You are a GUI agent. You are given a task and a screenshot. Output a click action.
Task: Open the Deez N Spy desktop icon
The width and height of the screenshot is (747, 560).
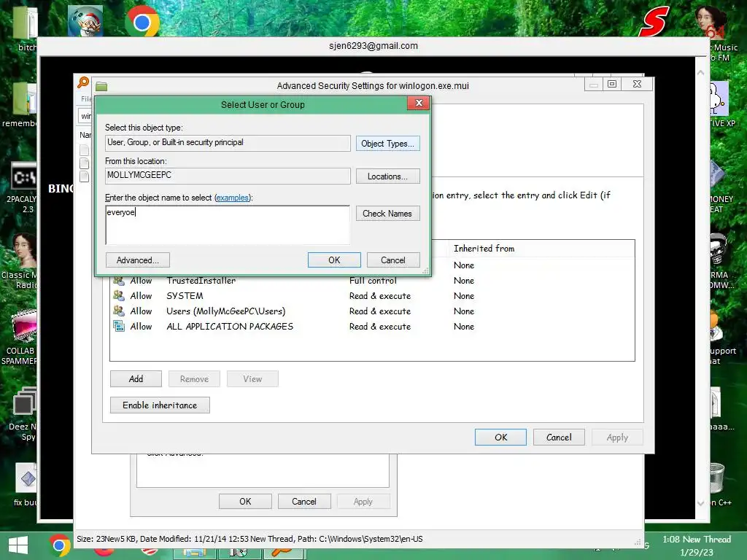pos(24,402)
